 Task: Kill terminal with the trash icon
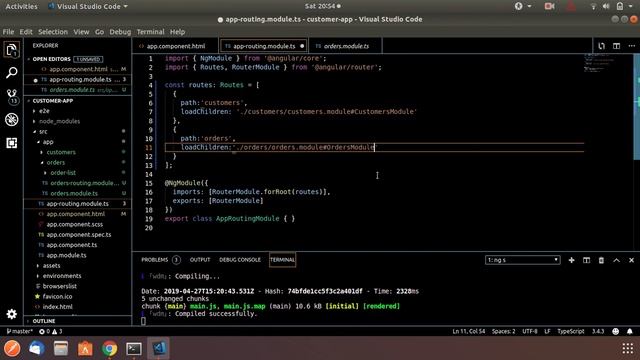[x=601, y=260]
